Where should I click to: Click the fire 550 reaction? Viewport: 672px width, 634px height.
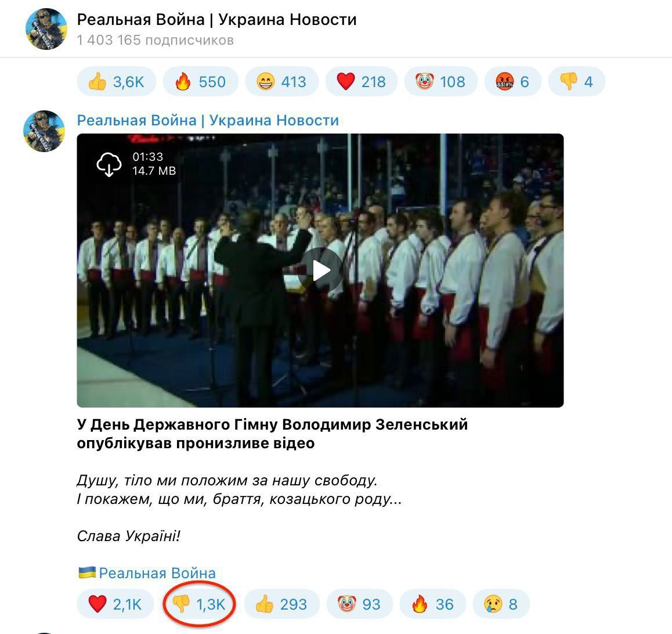(201, 81)
